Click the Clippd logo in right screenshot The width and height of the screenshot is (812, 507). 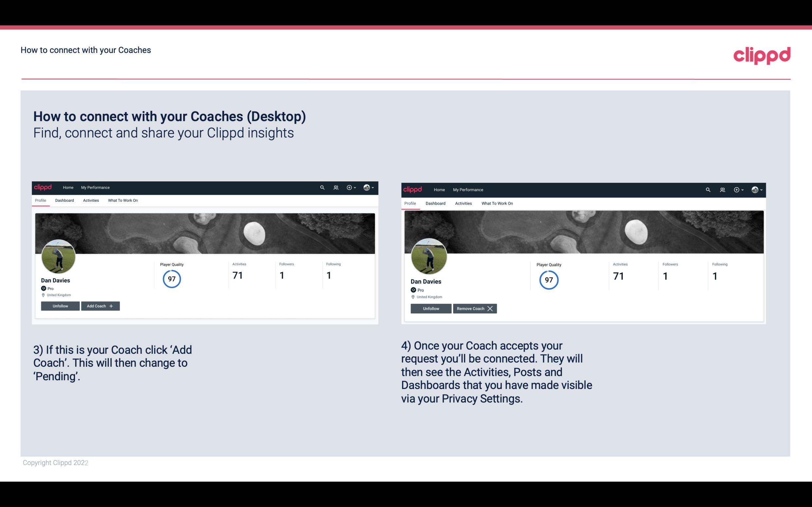tap(413, 189)
